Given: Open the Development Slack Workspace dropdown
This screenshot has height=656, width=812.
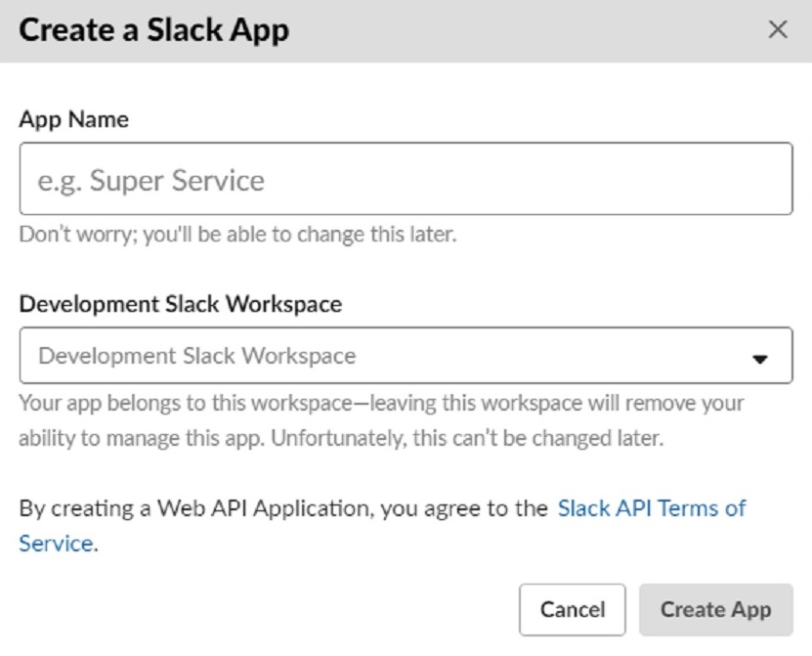Looking at the screenshot, I should point(406,356).
